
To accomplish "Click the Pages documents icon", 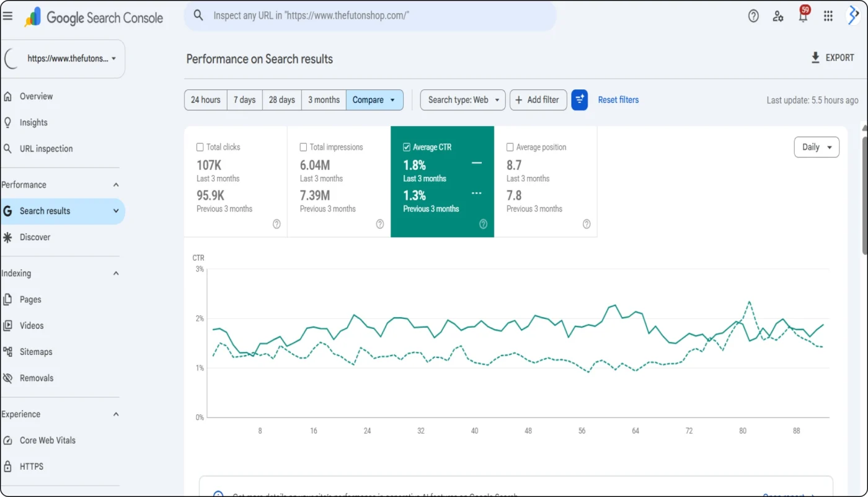I will [x=8, y=299].
